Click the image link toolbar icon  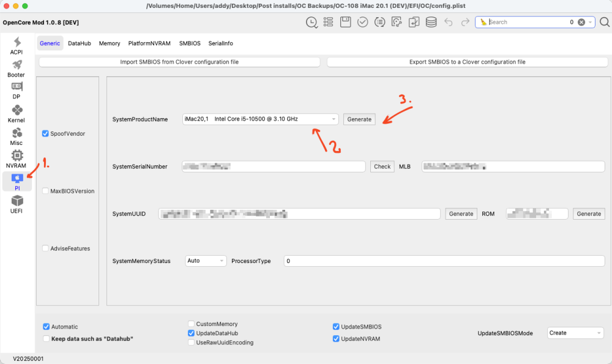[x=397, y=22]
